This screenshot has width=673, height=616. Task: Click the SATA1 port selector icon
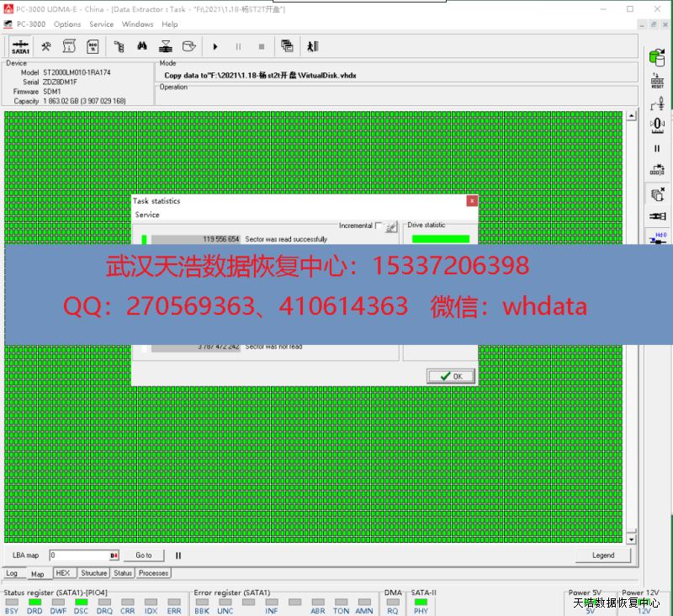pyautogui.click(x=21, y=47)
